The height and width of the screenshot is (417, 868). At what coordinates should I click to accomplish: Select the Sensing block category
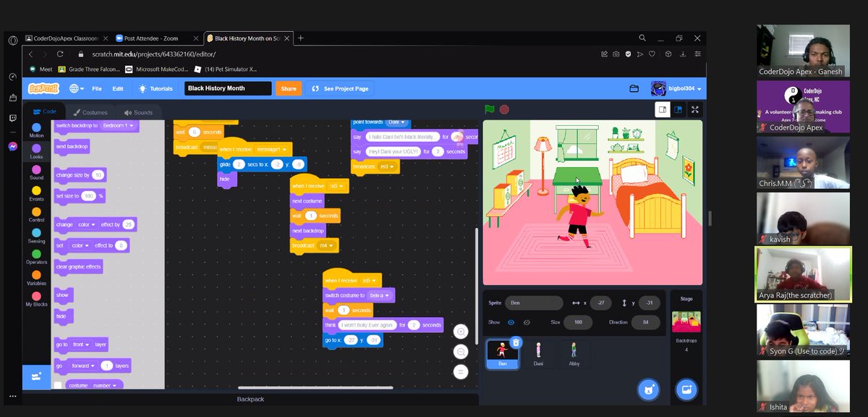(36, 236)
